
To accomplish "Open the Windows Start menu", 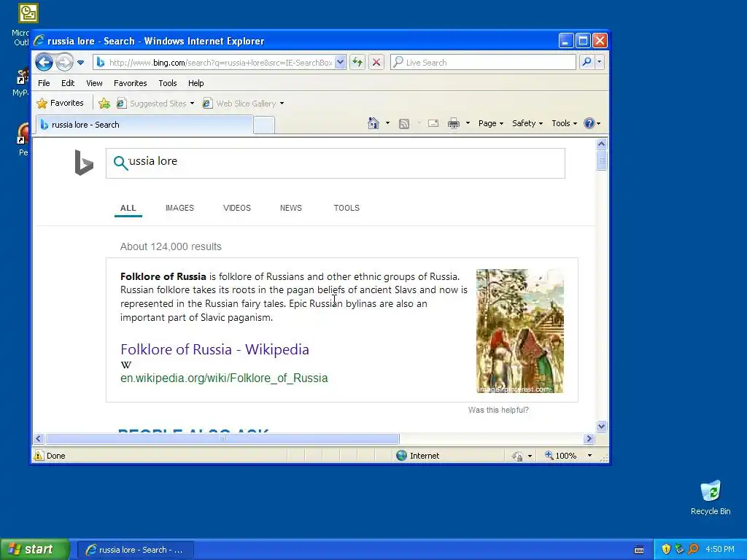I will pyautogui.click(x=35, y=550).
